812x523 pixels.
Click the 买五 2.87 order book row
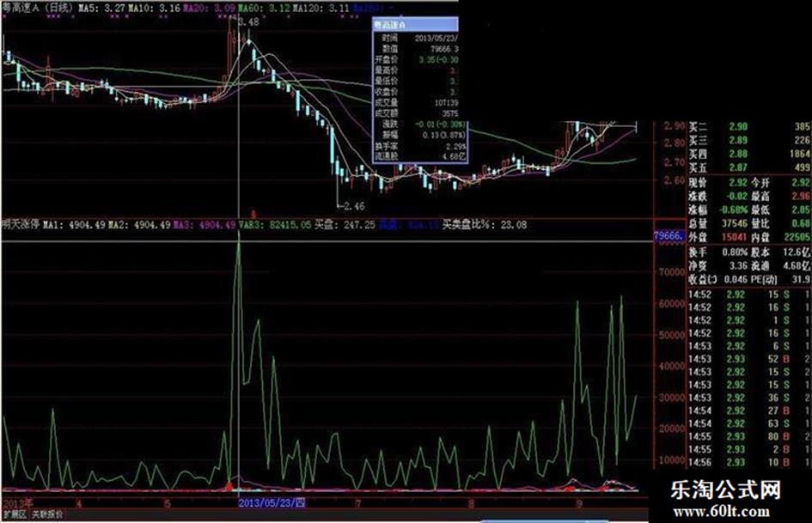[x=749, y=167]
